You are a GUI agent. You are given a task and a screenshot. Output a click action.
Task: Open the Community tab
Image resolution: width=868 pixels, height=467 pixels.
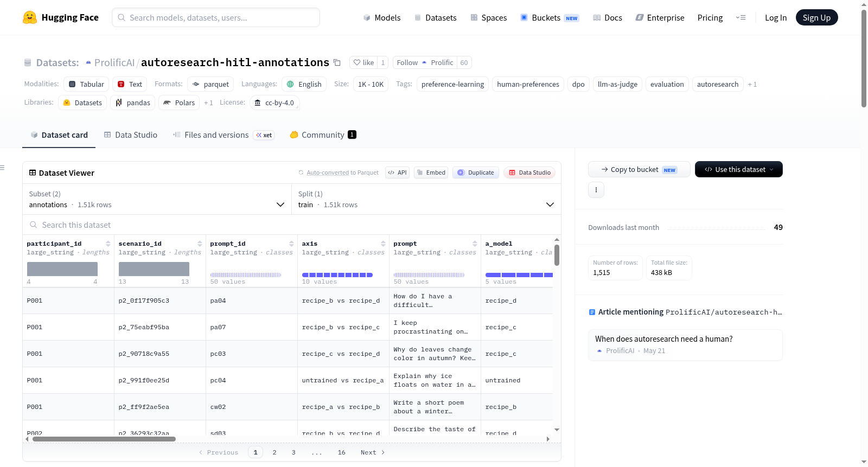(x=323, y=135)
